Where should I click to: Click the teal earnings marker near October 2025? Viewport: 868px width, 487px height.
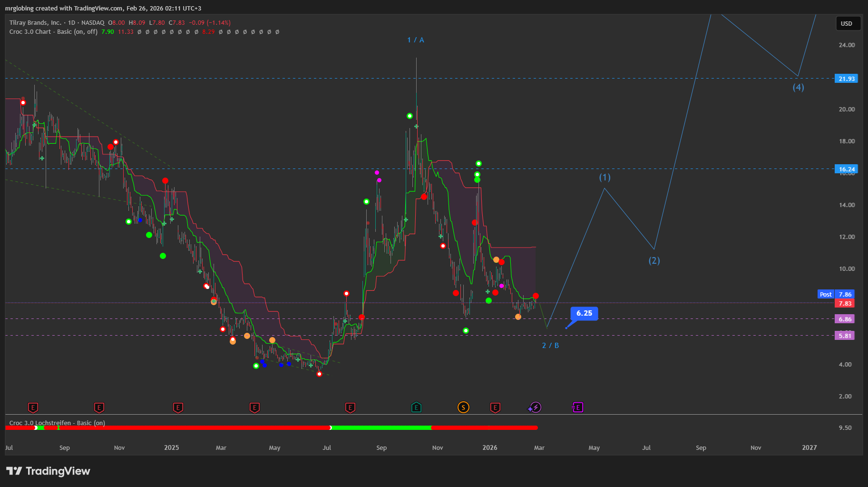point(416,407)
